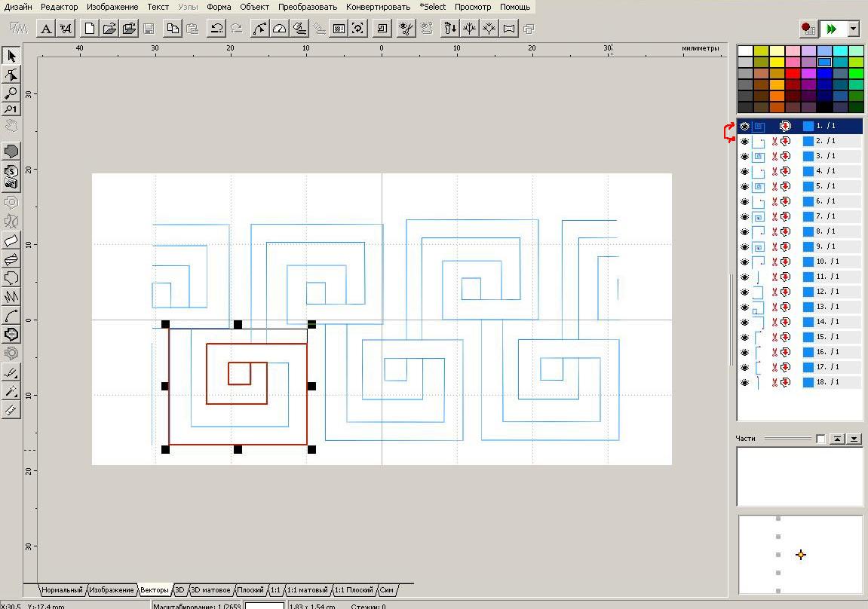Viewport: 868px width, 609px height.
Task: Click the scale input field in status bar
Action: [x=265, y=606]
